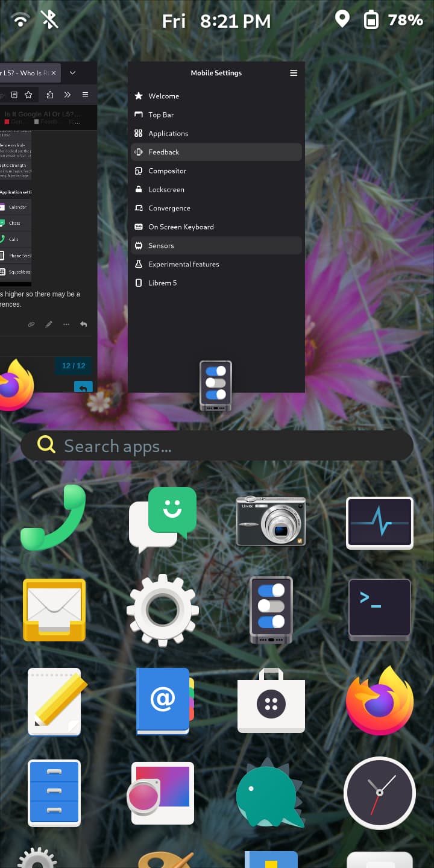Click the Search apps field

coord(217,446)
